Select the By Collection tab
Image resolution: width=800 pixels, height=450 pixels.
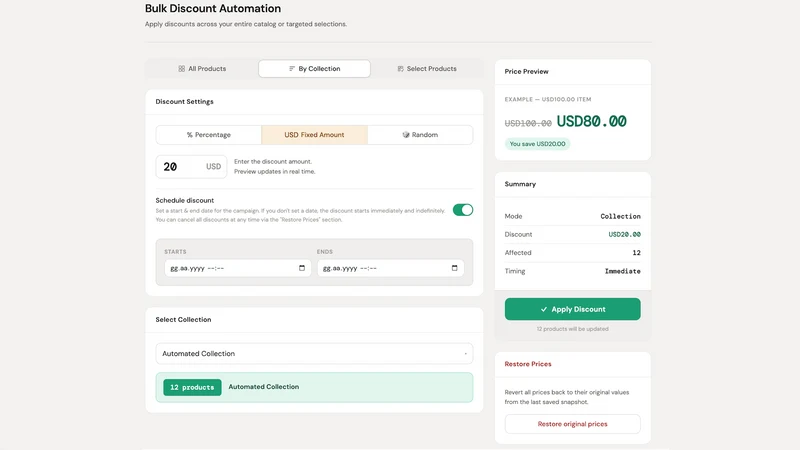point(314,68)
